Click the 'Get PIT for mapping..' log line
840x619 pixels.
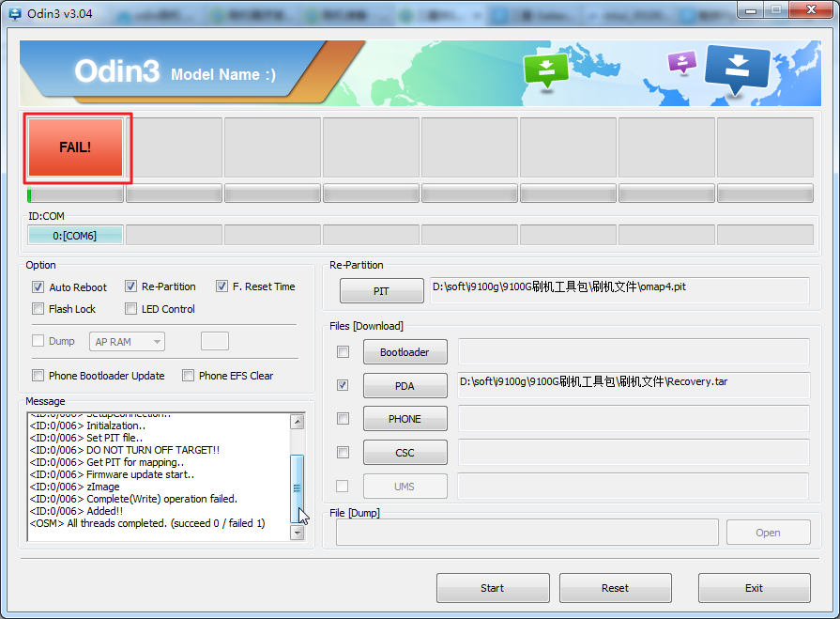[107, 462]
